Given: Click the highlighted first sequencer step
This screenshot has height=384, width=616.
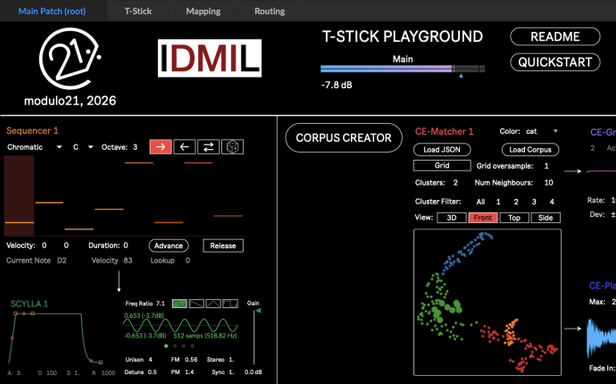Looking at the screenshot, I should pos(19,195).
